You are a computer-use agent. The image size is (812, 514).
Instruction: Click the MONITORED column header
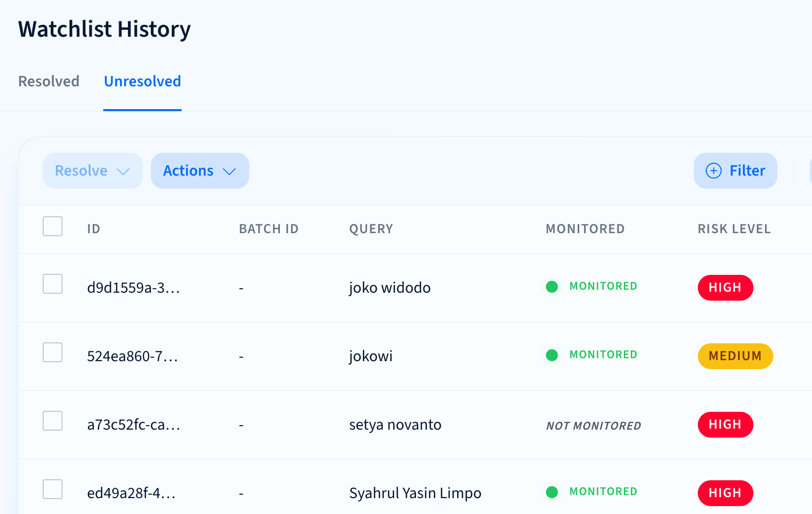(585, 229)
